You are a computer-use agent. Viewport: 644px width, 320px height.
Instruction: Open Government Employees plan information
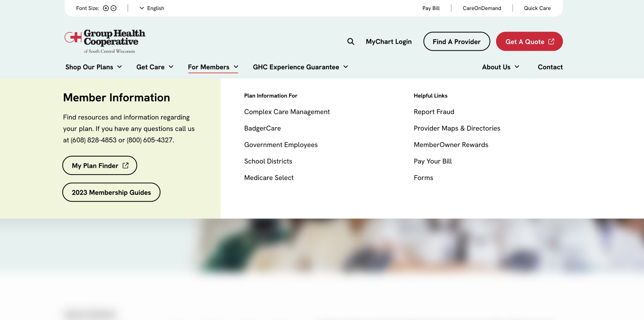click(x=281, y=145)
